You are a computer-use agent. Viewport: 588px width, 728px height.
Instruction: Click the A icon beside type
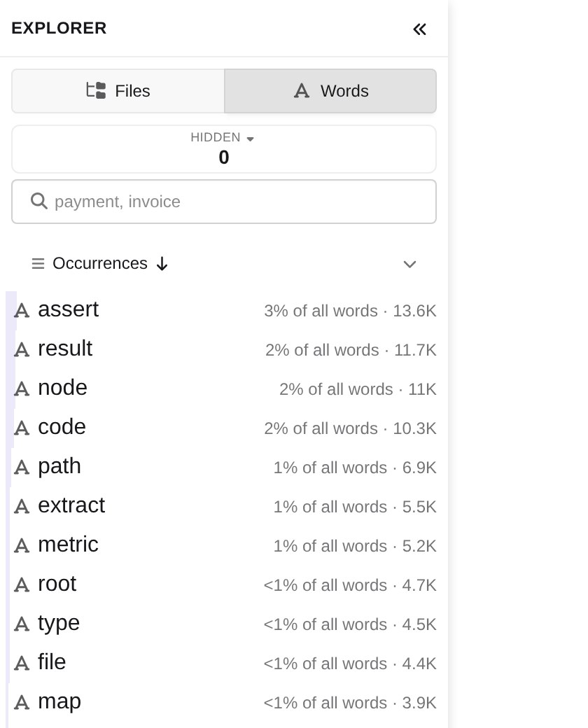pos(22,624)
